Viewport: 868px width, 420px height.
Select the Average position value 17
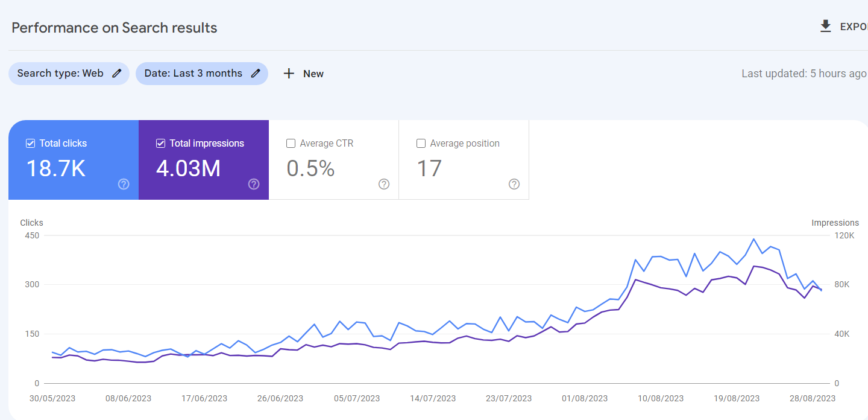(429, 169)
